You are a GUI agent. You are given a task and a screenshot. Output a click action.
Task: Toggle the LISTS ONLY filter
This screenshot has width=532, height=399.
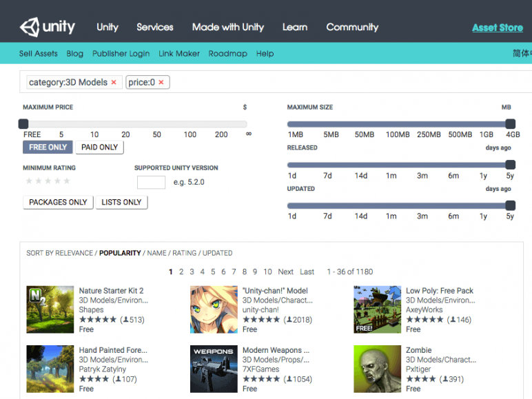(x=121, y=202)
